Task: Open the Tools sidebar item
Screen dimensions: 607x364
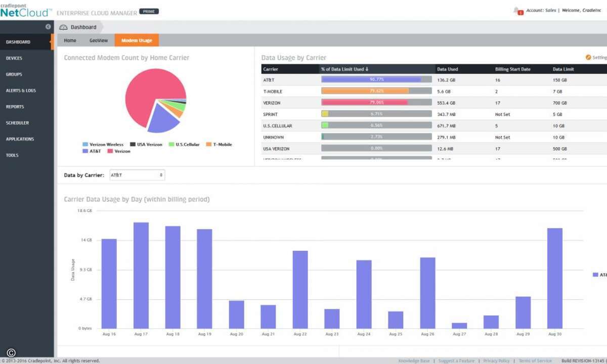Action: tap(27, 155)
